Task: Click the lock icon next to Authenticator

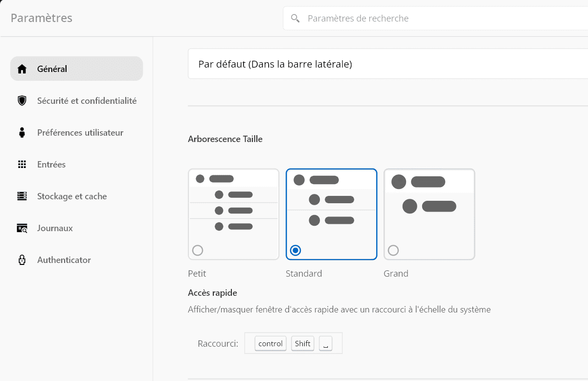Action: (22, 260)
